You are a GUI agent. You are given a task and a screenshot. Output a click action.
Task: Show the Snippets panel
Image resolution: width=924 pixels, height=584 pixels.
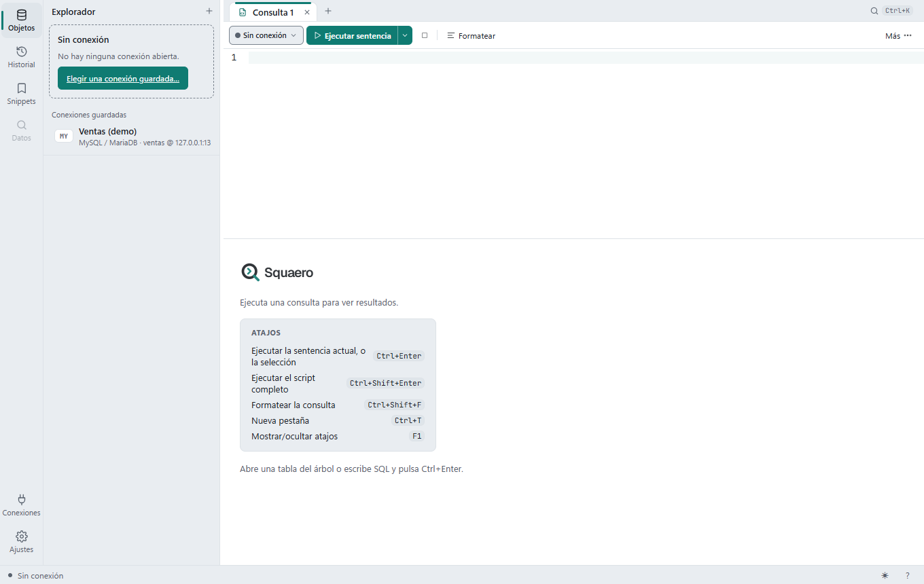pos(22,94)
